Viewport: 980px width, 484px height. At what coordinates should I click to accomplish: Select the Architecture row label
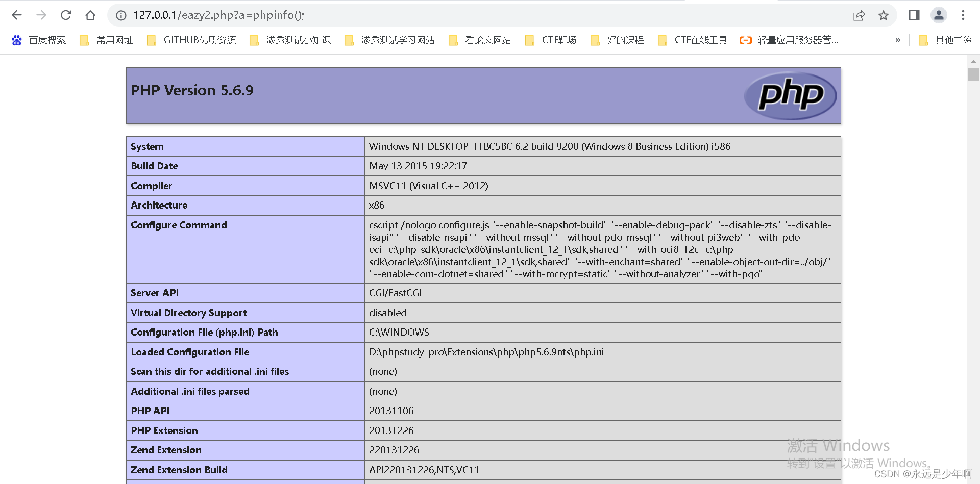pyautogui.click(x=159, y=206)
